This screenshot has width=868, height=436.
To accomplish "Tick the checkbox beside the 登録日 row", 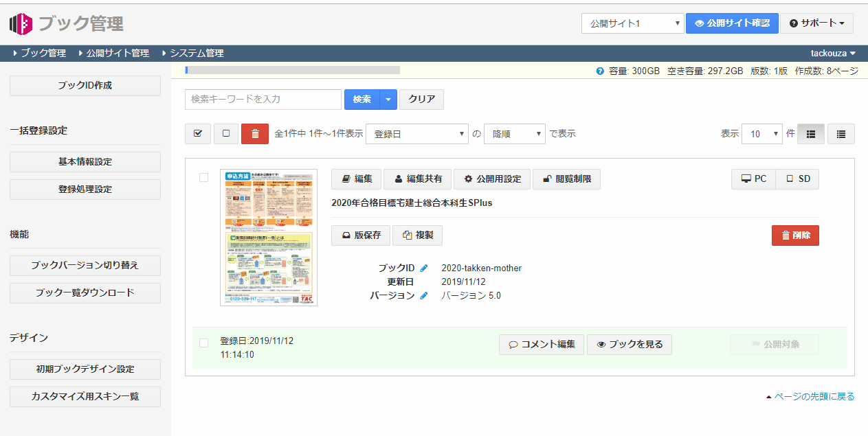I will 203,343.
